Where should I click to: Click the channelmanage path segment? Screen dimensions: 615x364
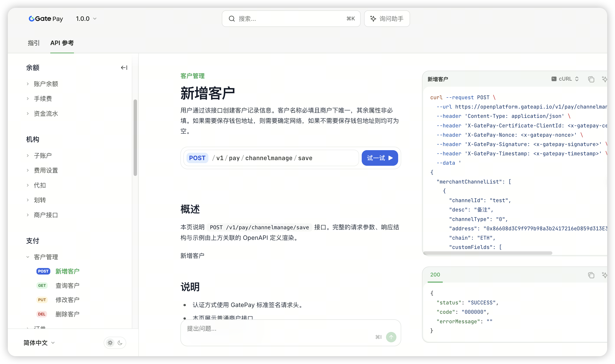pos(269,158)
